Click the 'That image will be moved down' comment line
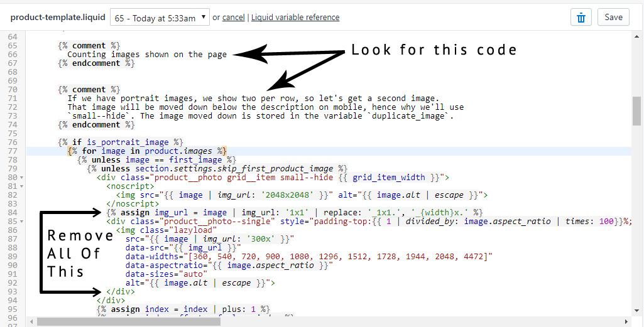This screenshot has width=644, height=327. [265, 107]
